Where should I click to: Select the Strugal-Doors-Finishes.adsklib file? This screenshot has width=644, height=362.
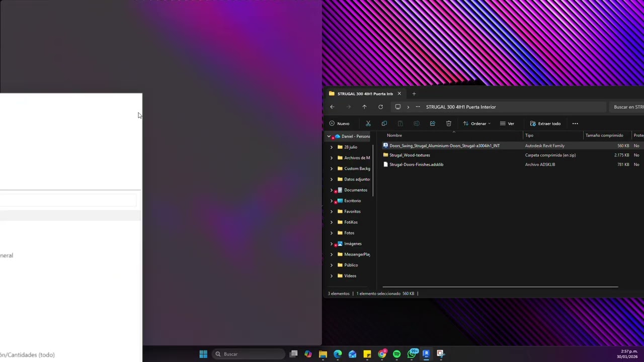[416, 164]
